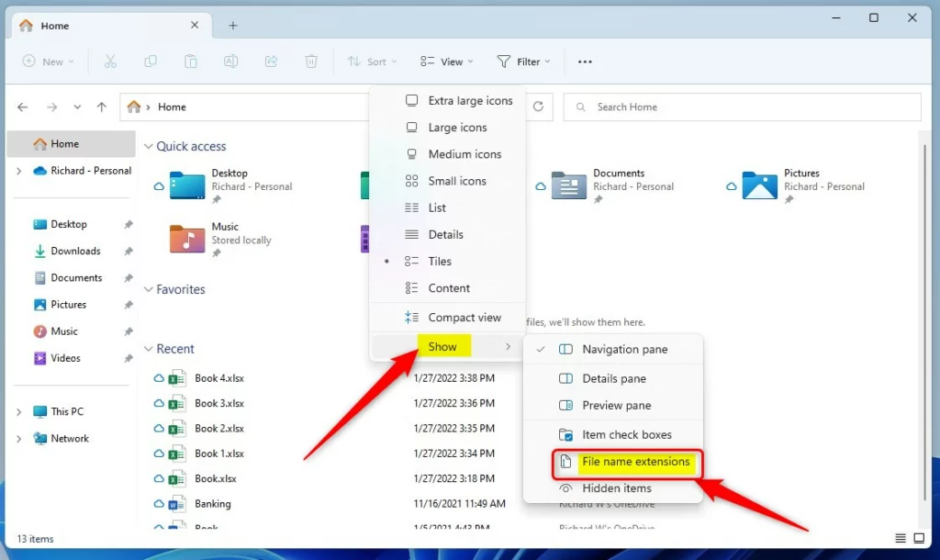The width and height of the screenshot is (940, 560).
Task: Choose Extra large icons view
Action: (x=469, y=101)
